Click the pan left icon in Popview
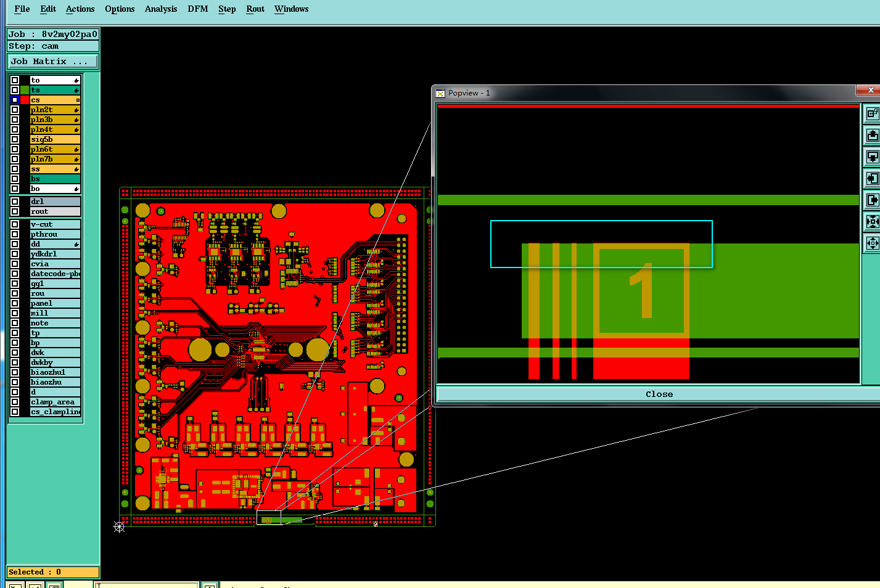 (x=872, y=178)
